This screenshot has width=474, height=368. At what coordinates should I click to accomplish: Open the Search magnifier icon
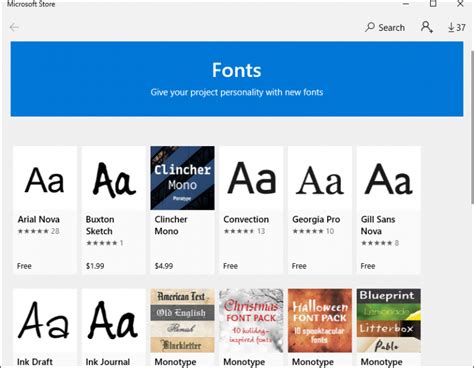tap(370, 27)
